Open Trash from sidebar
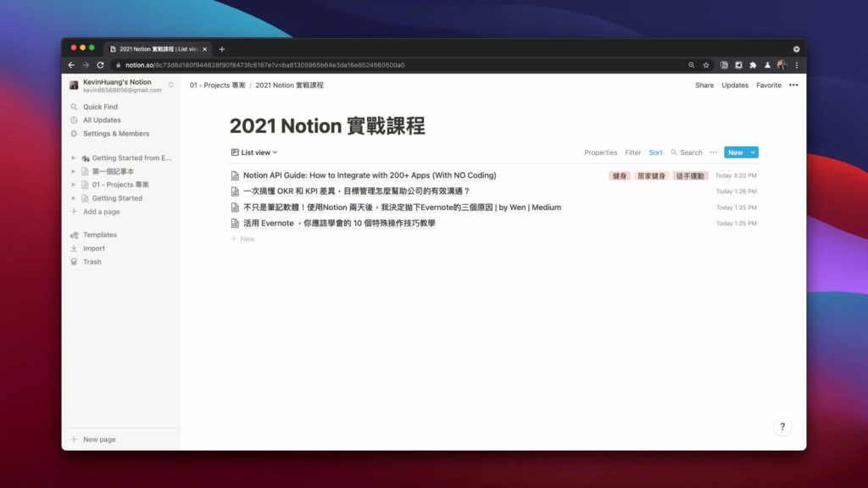This screenshot has width=868, height=488. [92, 262]
